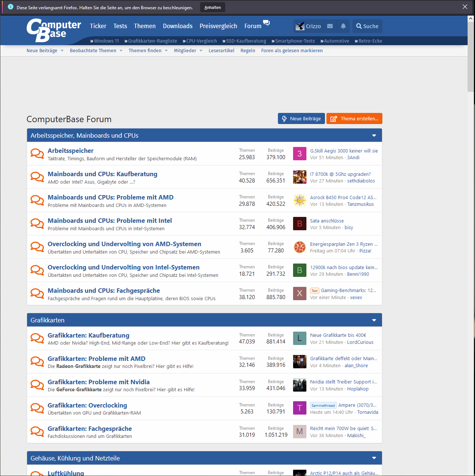Click the Probleme mit Intel forum bubble icon
This screenshot has width=475, height=476.
tap(37, 223)
